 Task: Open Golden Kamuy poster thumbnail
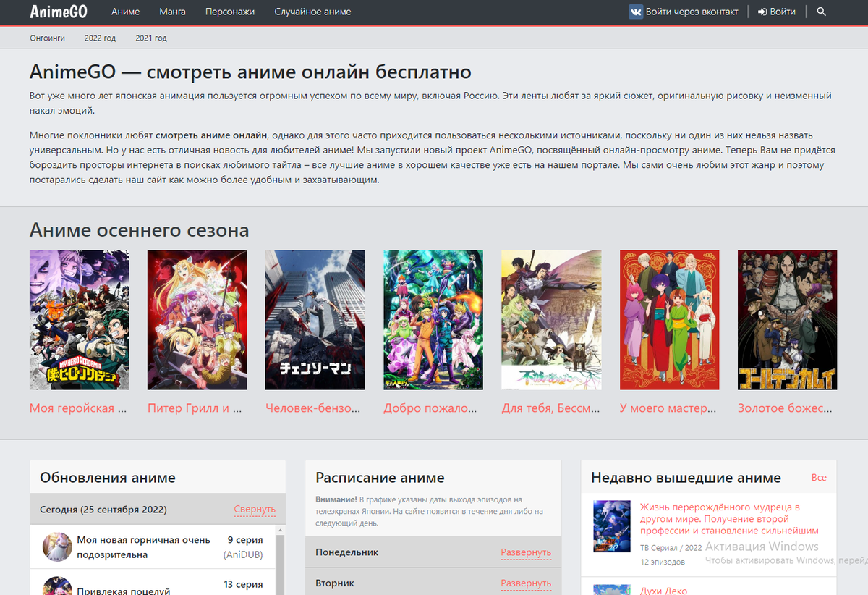click(788, 320)
